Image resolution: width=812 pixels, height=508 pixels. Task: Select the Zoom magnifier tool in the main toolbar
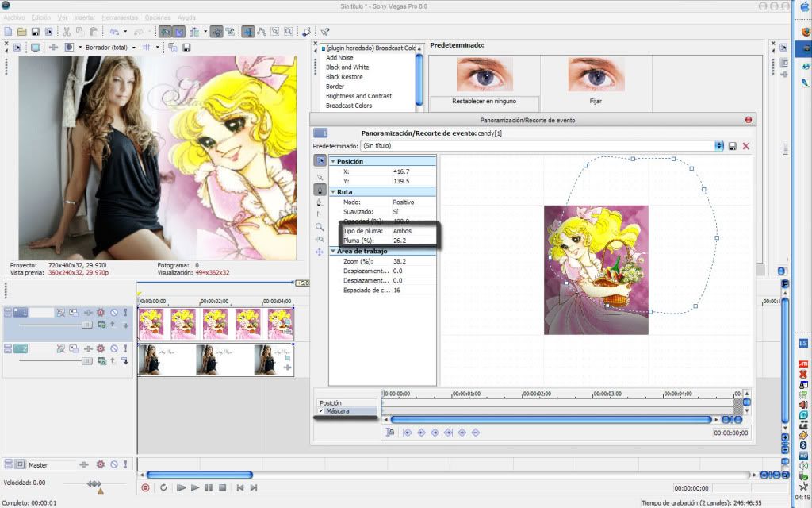tap(289, 32)
